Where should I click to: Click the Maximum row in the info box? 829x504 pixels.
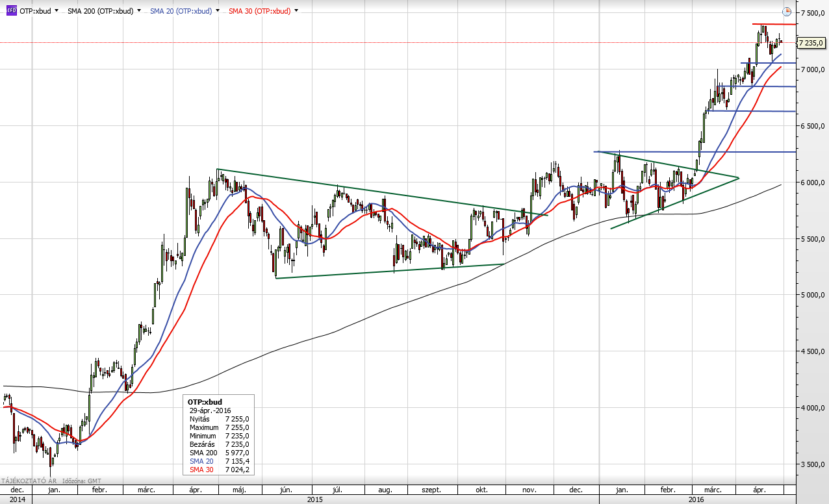(x=219, y=427)
